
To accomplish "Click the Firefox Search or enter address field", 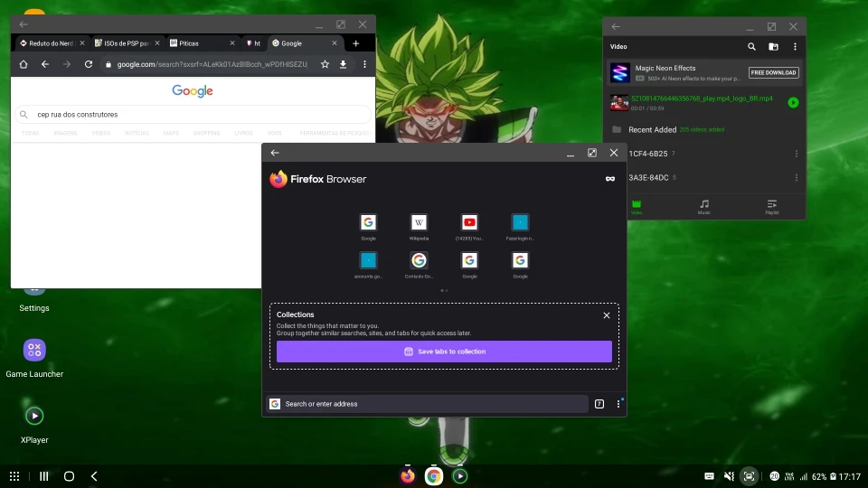I will pos(428,404).
